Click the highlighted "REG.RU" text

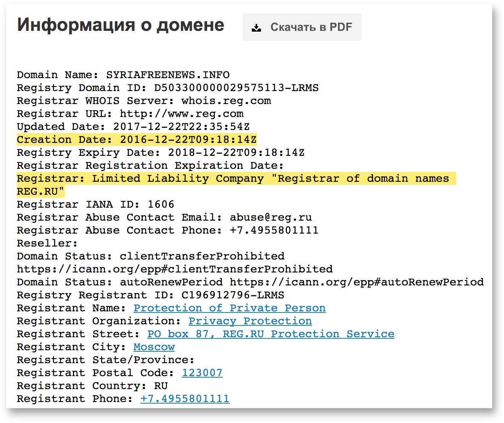click(40, 191)
